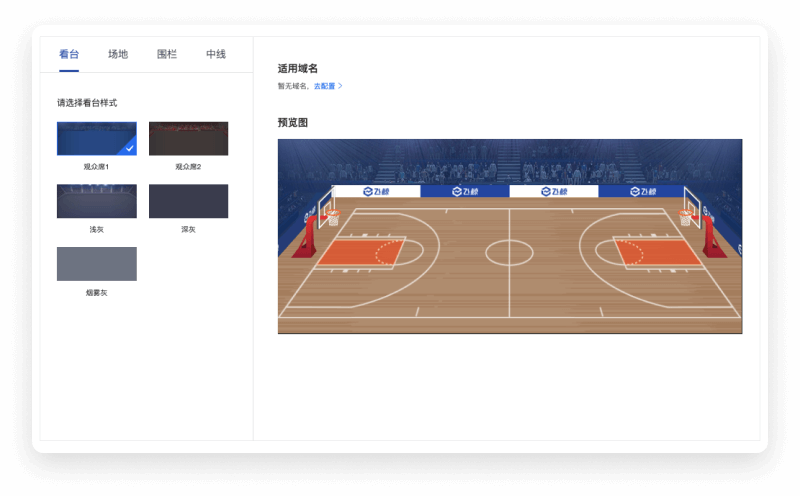
Task: Click the checkmark on the 观众席1 thumbnail
Action: pos(130,149)
